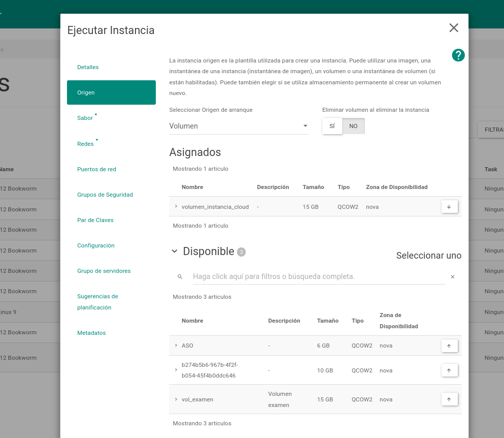Set delete volume toggle to SÍ

(x=332, y=126)
